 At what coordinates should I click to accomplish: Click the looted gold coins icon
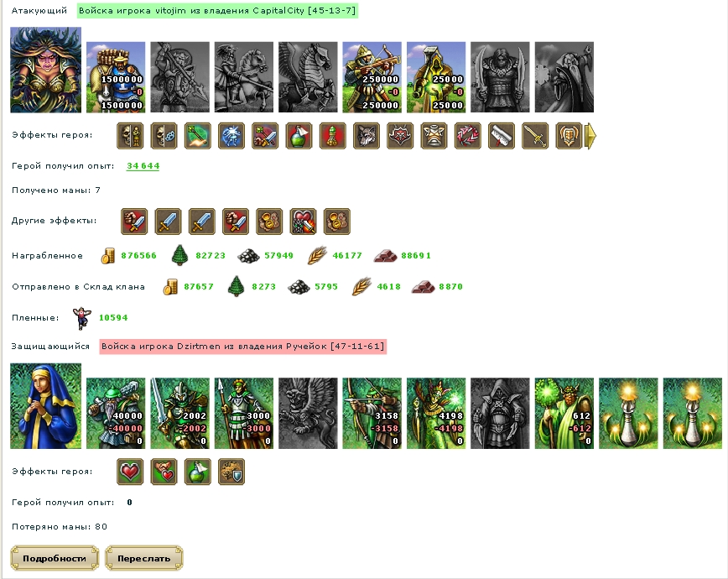coord(107,256)
